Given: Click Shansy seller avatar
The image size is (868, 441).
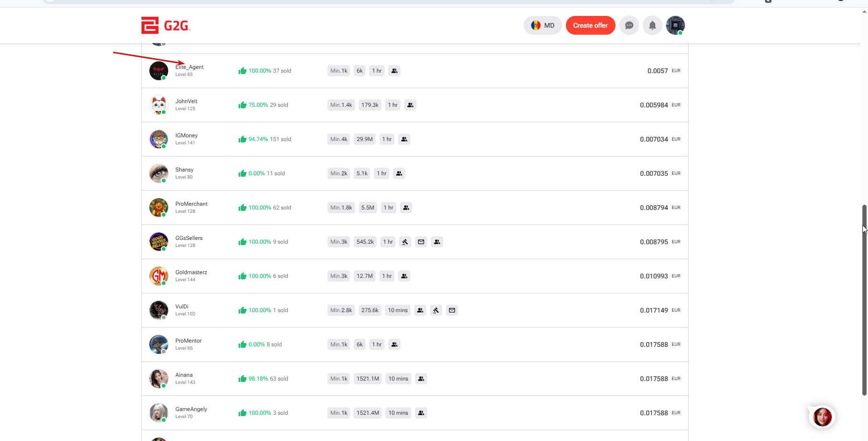Looking at the screenshot, I should [159, 173].
